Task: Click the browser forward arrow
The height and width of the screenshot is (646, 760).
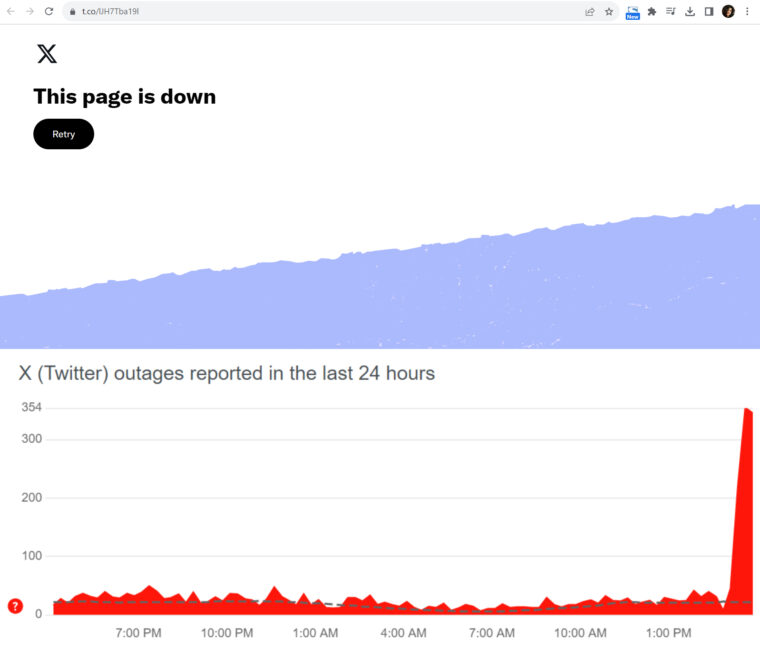Action: (x=30, y=11)
